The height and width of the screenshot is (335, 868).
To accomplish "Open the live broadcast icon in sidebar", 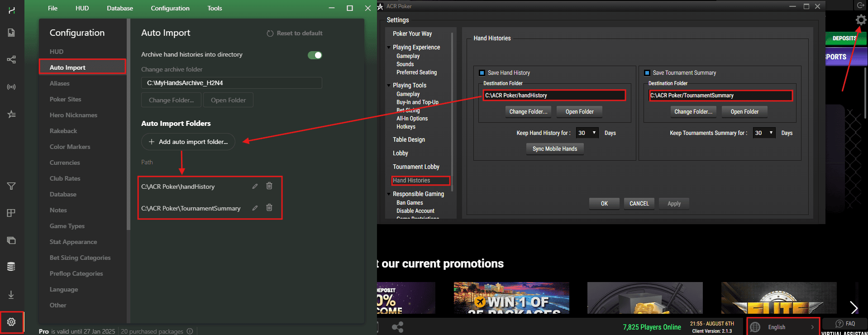I will [11, 86].
